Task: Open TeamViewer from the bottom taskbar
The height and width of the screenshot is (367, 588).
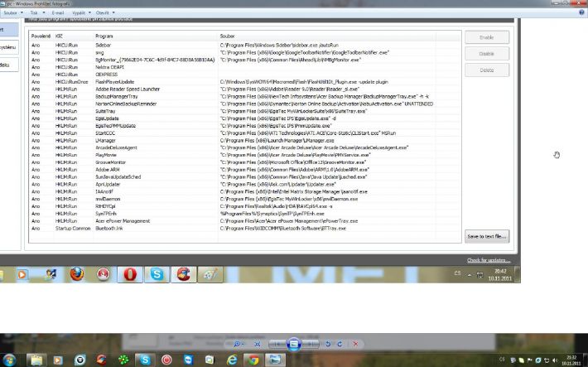Action: [188, 360]
